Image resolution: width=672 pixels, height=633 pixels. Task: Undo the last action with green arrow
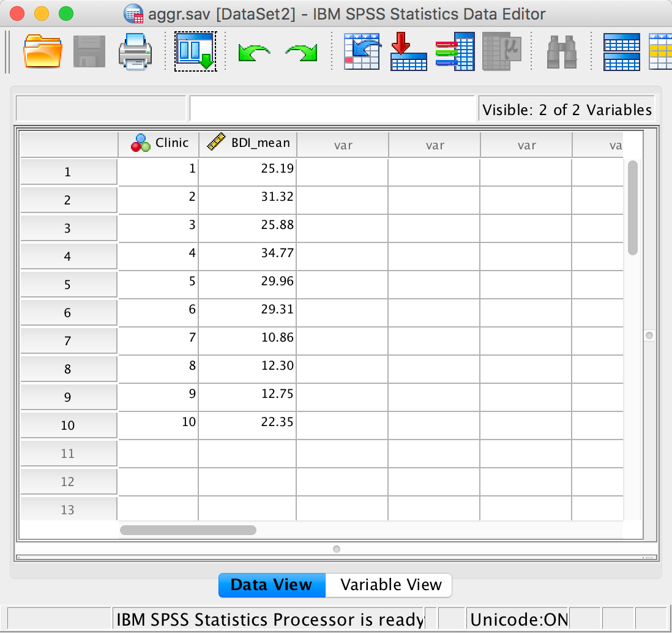point(254,53)
